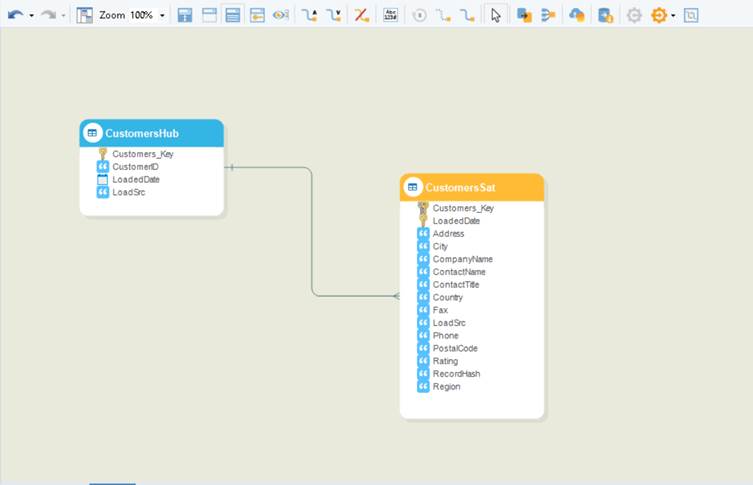The height and width of the screenshot is (485, 753).
Task: Select the CustomerID field in CustomersHub
Action: pos(135,167)
